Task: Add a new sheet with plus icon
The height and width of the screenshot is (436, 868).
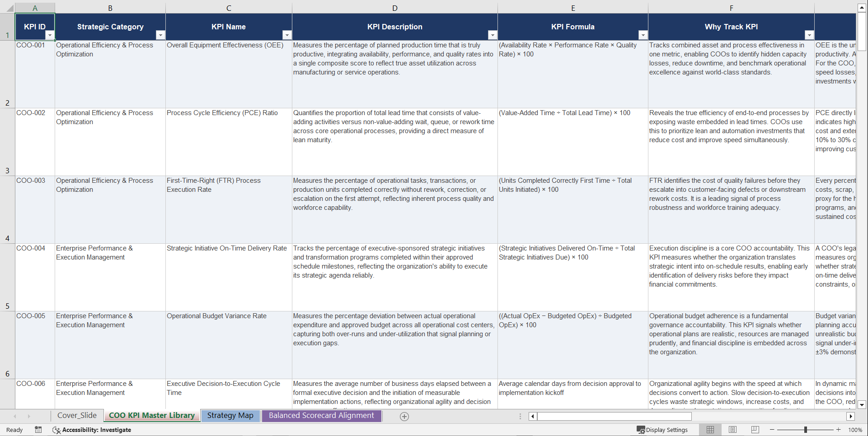Action: (404, 417)
